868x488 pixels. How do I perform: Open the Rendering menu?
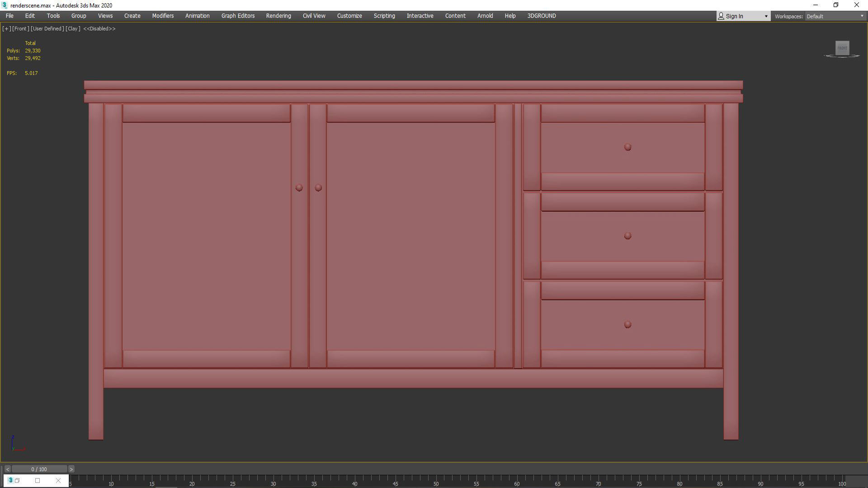(278, 16)
